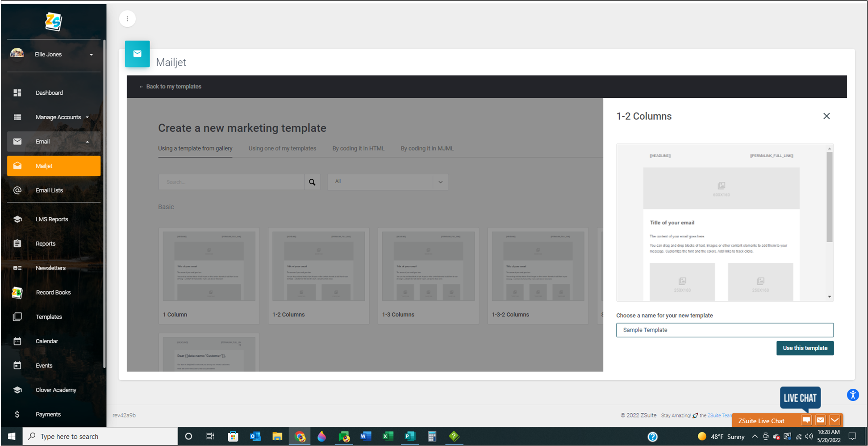This screenshot has width=868, height=446.
Task: Click the Events icon in sidebar
Action: [x=17, y=366]
